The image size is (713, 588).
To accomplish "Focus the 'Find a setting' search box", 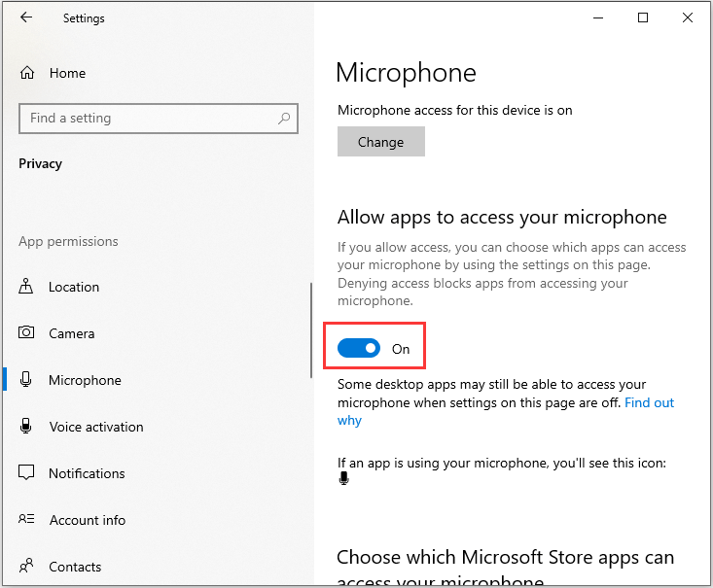I will 146,119.
